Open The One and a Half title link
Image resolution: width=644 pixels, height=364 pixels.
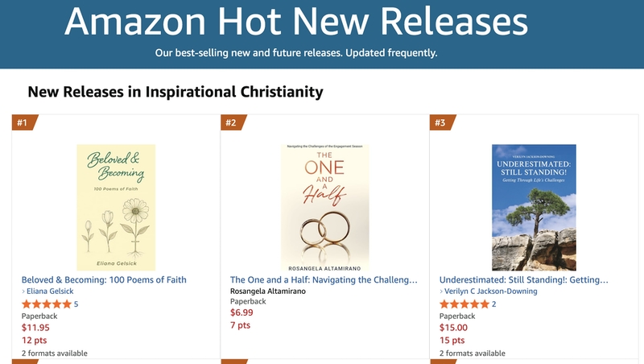pyautogui.click(x=324, y=279)
